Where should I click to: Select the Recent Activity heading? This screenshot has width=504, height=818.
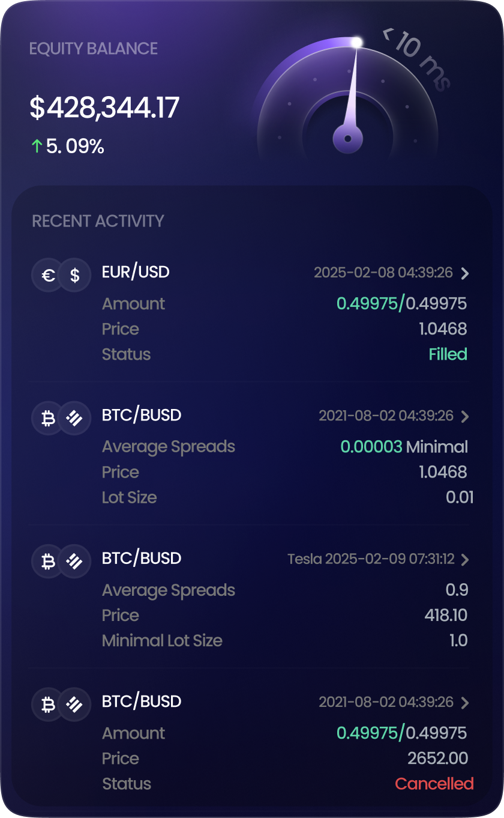[98, 220]
